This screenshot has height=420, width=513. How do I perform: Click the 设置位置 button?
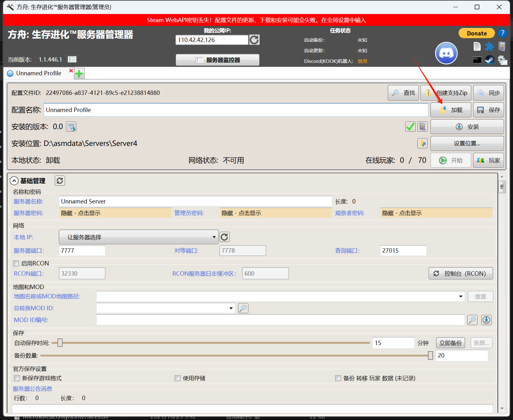(x=467, y=143)
